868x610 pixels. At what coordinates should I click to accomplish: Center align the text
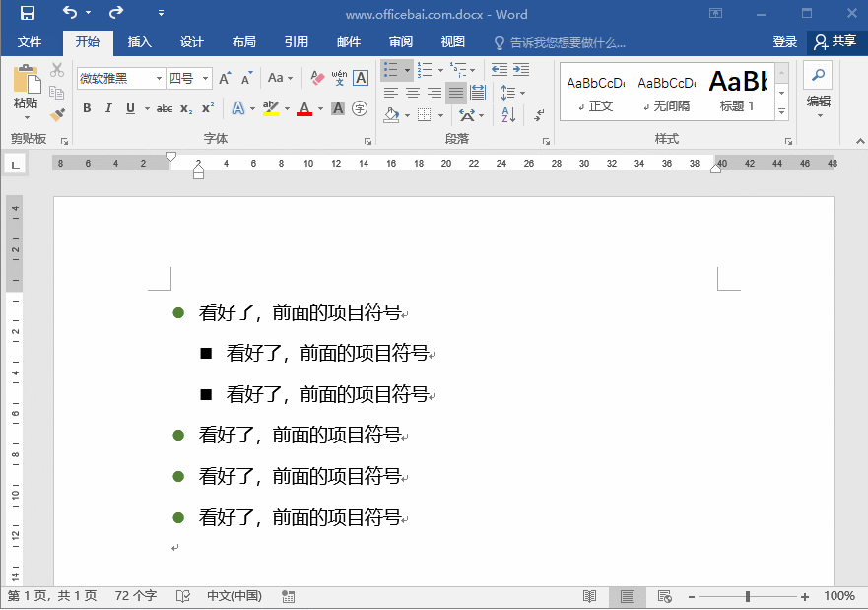(413, 93)
